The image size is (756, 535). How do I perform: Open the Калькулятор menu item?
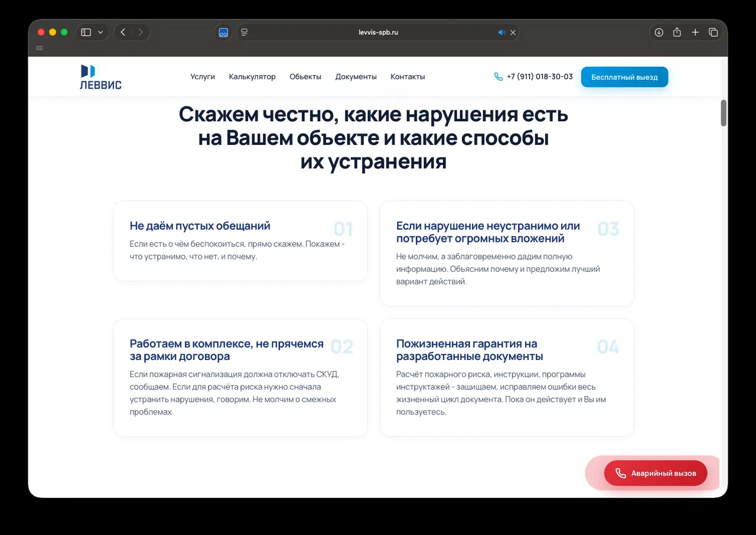pos(252,77)
